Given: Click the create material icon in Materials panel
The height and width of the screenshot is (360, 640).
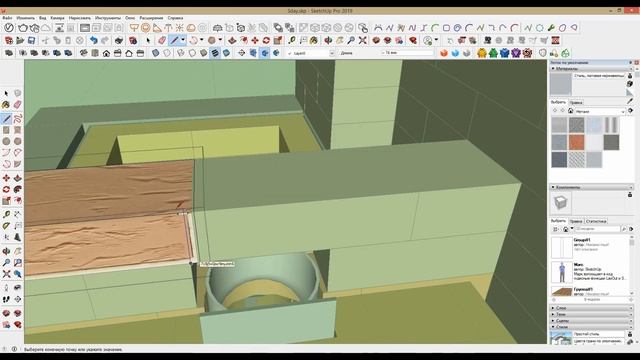Looking at the screenshot, I should 630,84.
